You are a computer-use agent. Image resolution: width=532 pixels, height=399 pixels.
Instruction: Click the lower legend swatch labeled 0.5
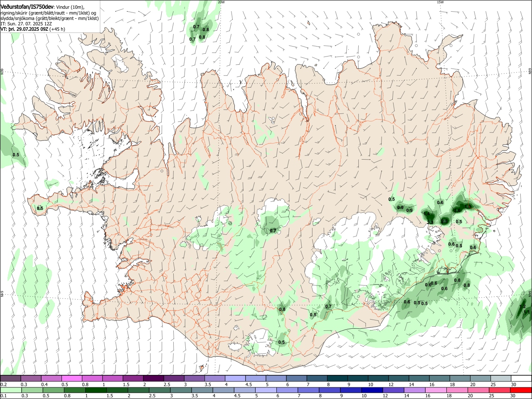click(53, 390)
